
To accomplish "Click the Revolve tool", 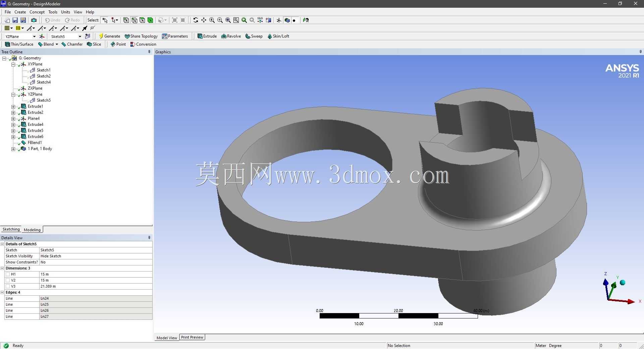I will (231, 36).
